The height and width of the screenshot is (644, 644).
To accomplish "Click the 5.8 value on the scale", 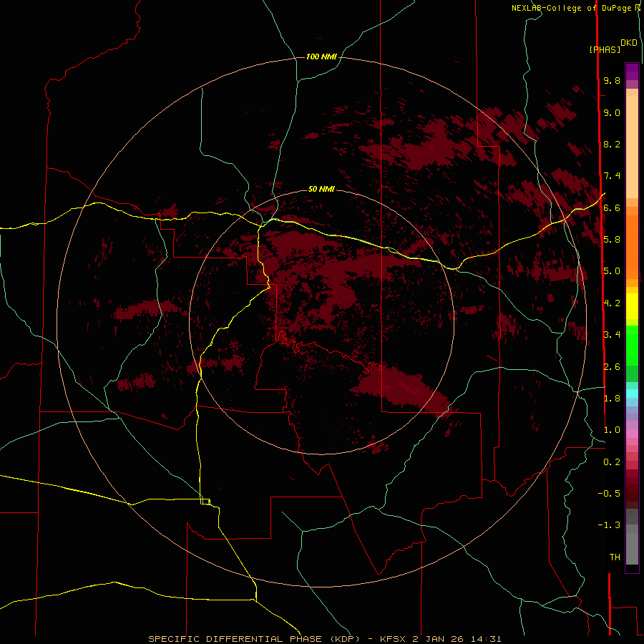I will click(x=612, y=240).
